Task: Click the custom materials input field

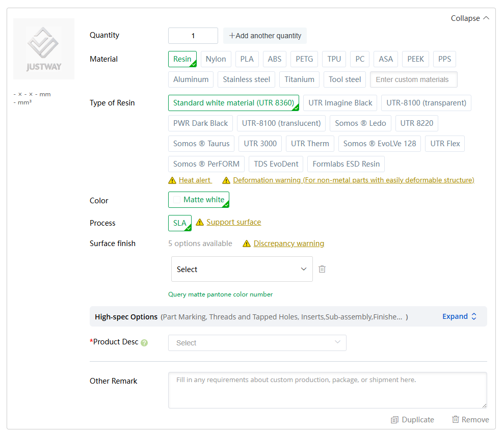Action: click(x=414, y=79)
